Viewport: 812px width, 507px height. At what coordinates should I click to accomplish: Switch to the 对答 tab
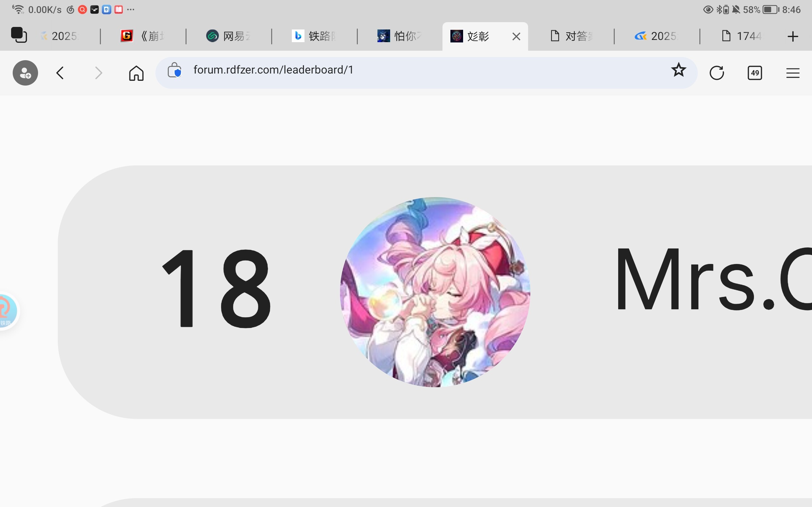(571, 36)
